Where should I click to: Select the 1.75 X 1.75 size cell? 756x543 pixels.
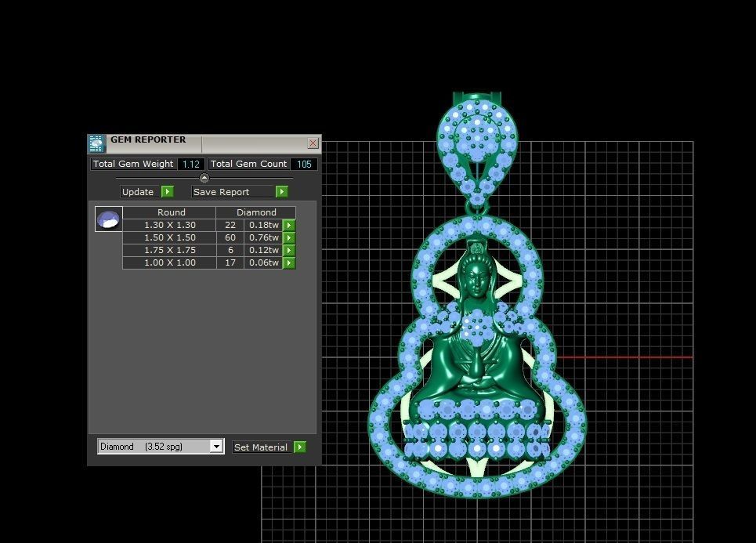pyautogui.click(x=170, y=250)
